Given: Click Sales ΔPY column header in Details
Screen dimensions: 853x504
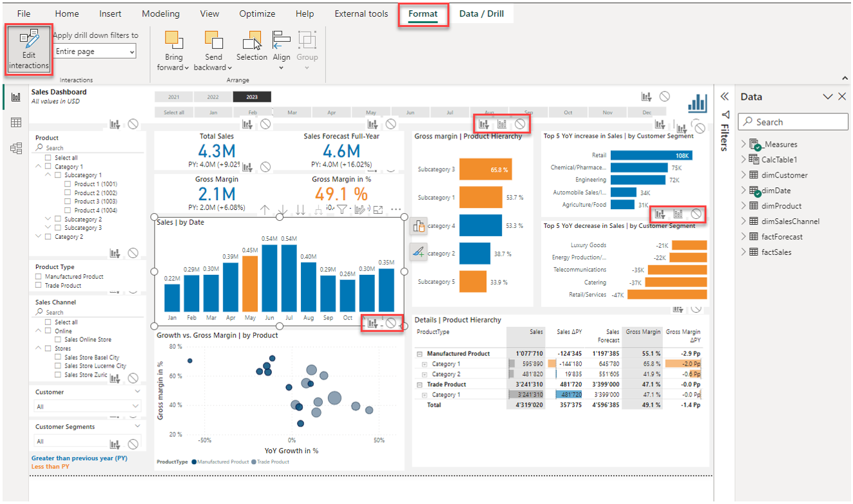Looking at the screenshot, I should pyautogui.click(x=569, y=332).
